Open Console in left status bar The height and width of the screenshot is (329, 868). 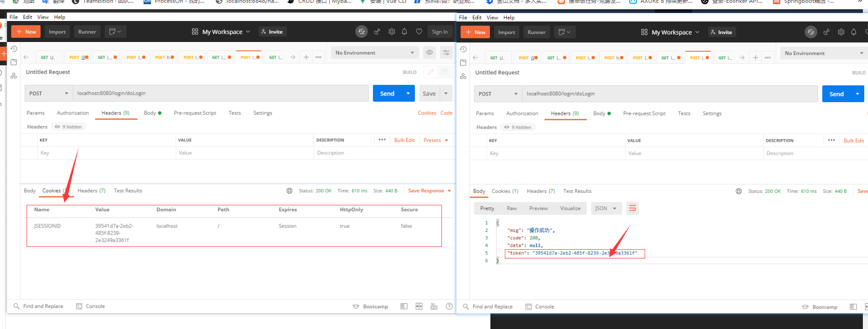point(90,306)
